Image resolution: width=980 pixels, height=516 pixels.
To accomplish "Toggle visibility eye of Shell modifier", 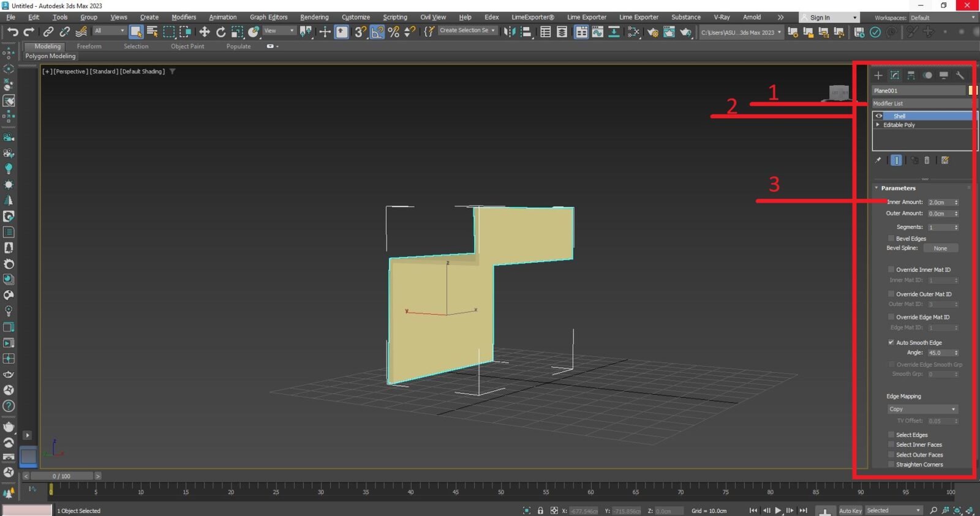I will point(879,116).
